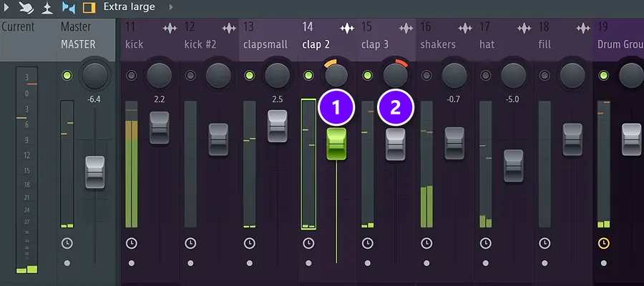Select the kick #2 mixer track header
This screenshot has height=286, width=644.
click(210, 40)
